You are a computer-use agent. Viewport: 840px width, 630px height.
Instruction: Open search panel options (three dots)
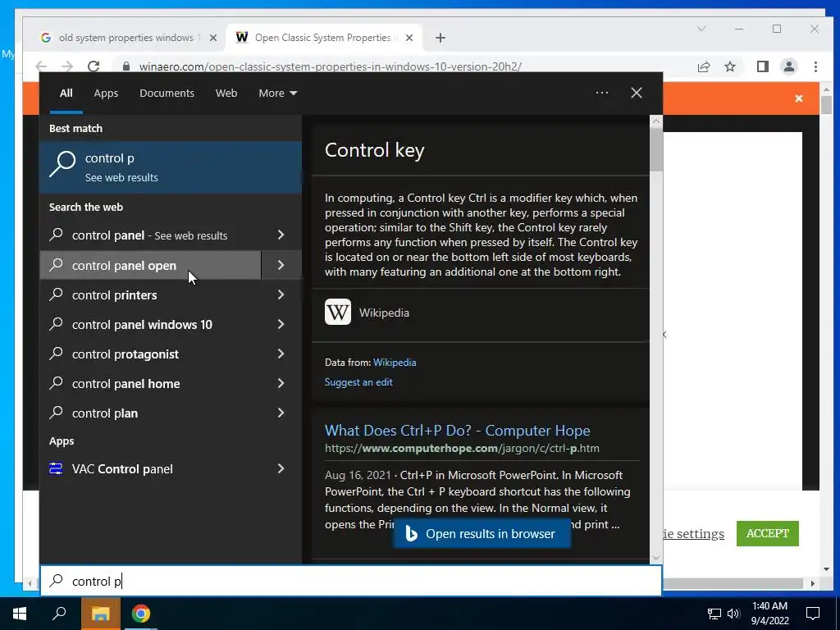coord(602,93)
